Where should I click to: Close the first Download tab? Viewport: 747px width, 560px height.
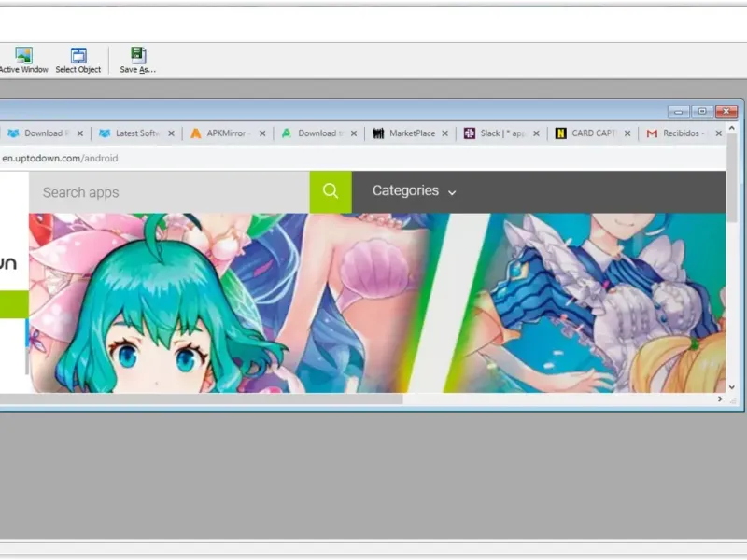click(80, 133)
